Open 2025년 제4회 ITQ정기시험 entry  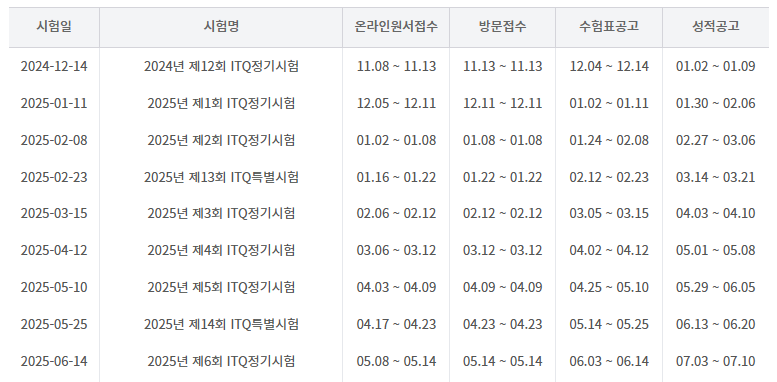pyautogui.click(x=221, y=250)
